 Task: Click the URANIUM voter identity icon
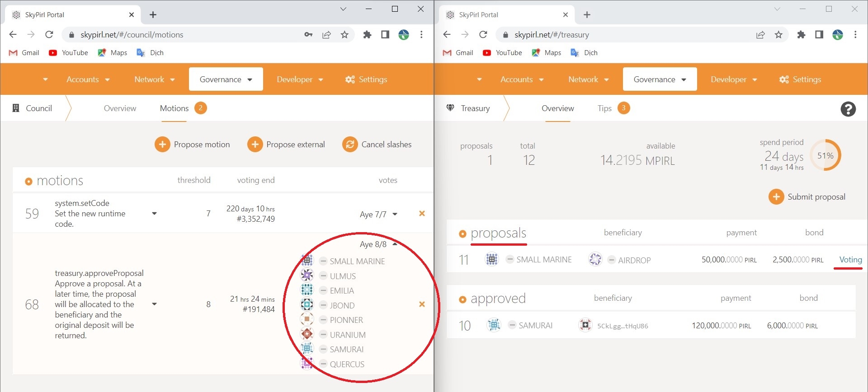click(307, 334)
